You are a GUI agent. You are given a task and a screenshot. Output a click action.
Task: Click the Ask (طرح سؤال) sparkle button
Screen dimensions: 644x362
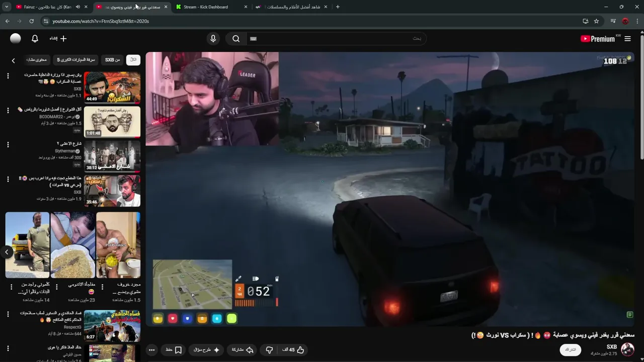click(x=207, y=350)
